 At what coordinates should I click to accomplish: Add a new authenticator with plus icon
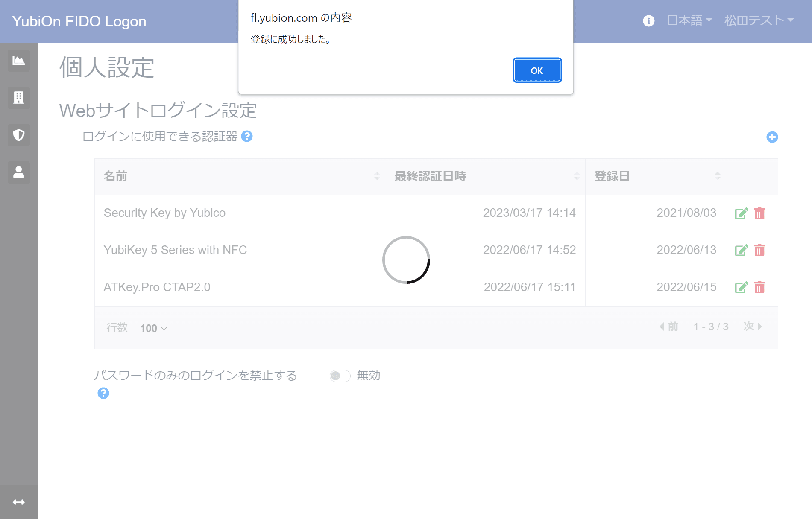click(772, 137)
